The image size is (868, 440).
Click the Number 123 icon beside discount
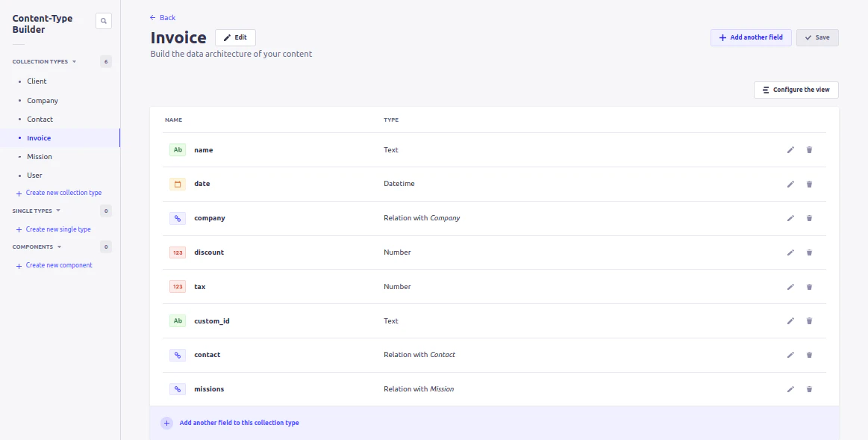(x=178, y=252)
